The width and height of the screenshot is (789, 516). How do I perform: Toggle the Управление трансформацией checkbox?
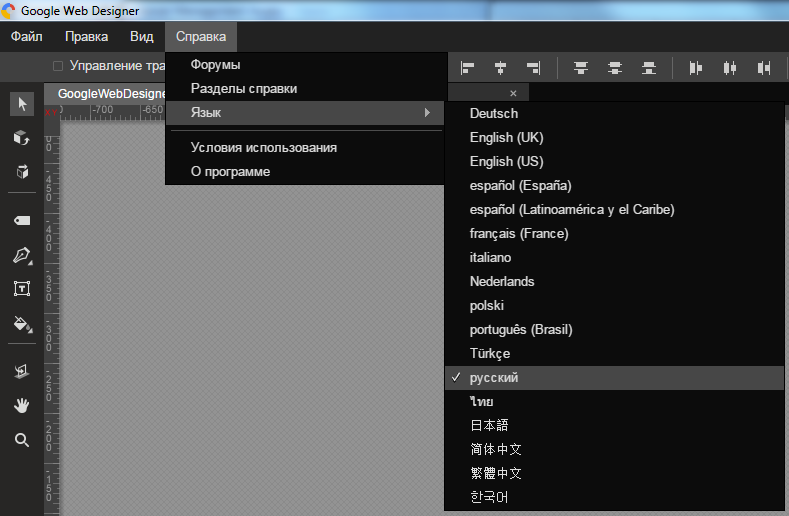tap(58, 66)
